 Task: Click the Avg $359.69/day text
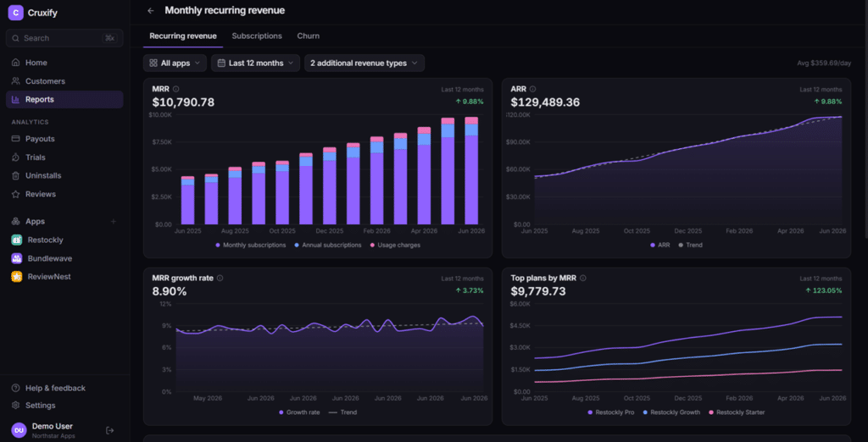pyautogui.click(x=824, y=63)
